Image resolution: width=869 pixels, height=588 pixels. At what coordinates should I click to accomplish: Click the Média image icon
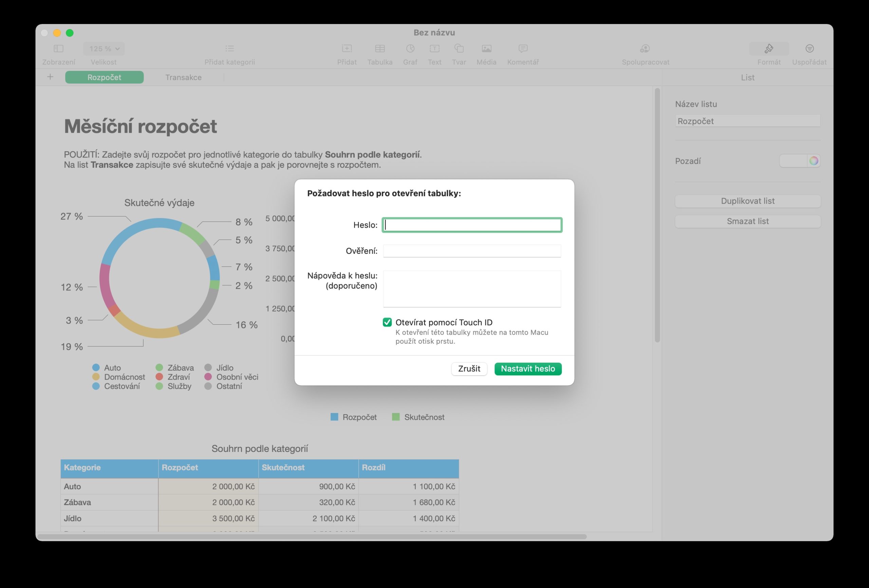[x=486, y=49]
